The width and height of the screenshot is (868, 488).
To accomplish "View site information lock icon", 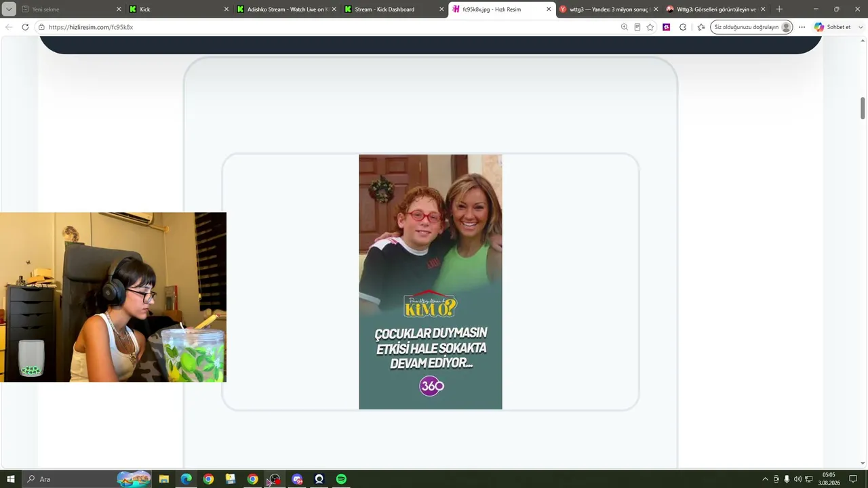I will (x=41, y=27).
